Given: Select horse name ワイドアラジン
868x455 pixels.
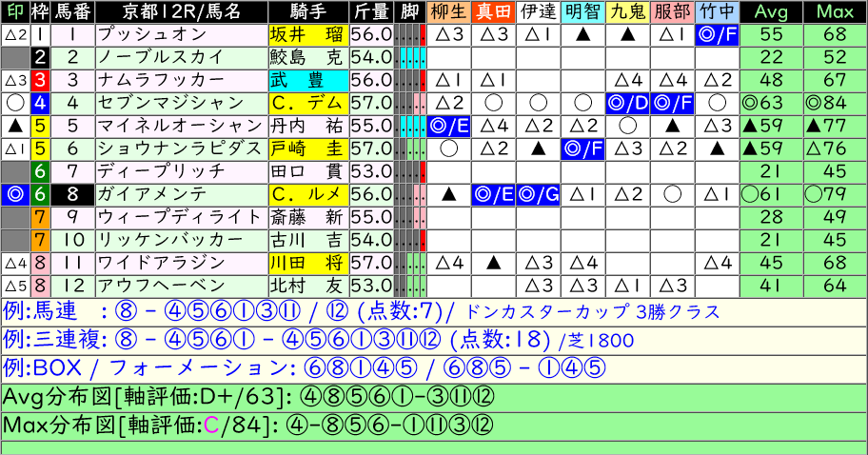Looking at the screenshot, I should tap(182, 263).
